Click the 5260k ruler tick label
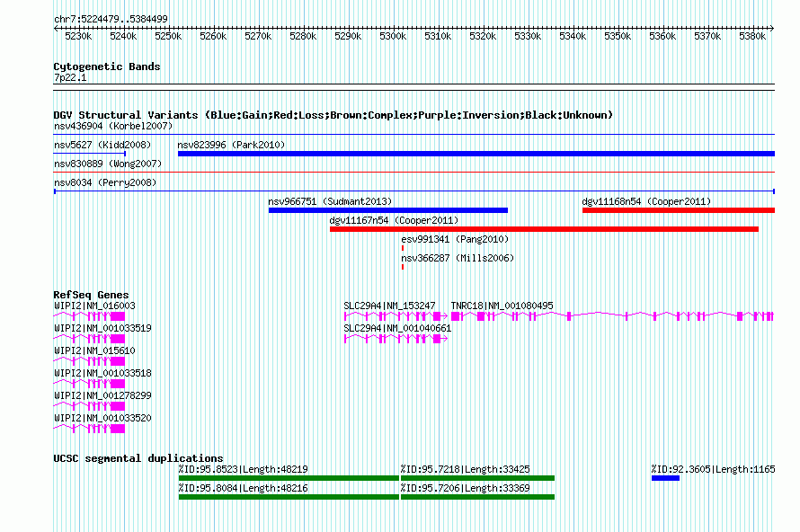Screen dimensions: 800x532 (213, 36)
